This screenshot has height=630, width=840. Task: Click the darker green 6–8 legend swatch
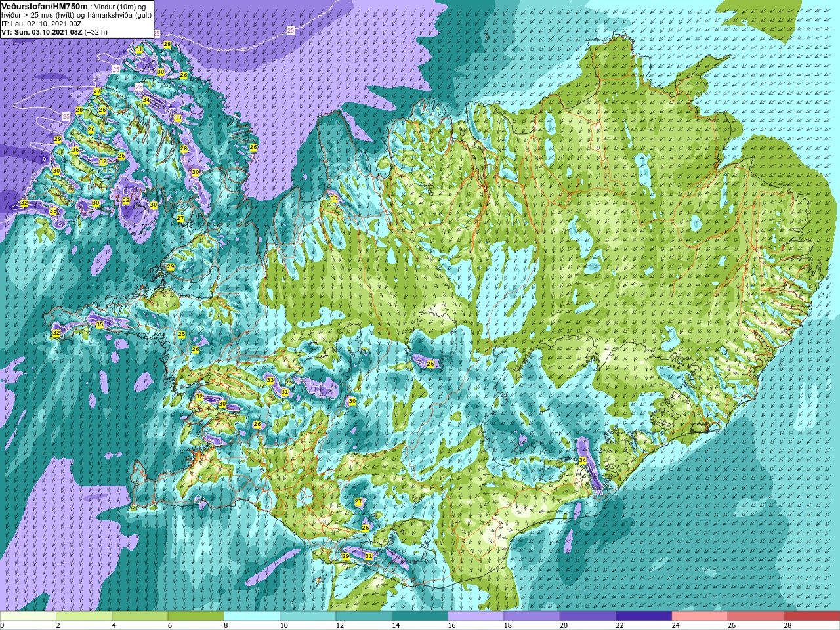[x=196, y=616]
